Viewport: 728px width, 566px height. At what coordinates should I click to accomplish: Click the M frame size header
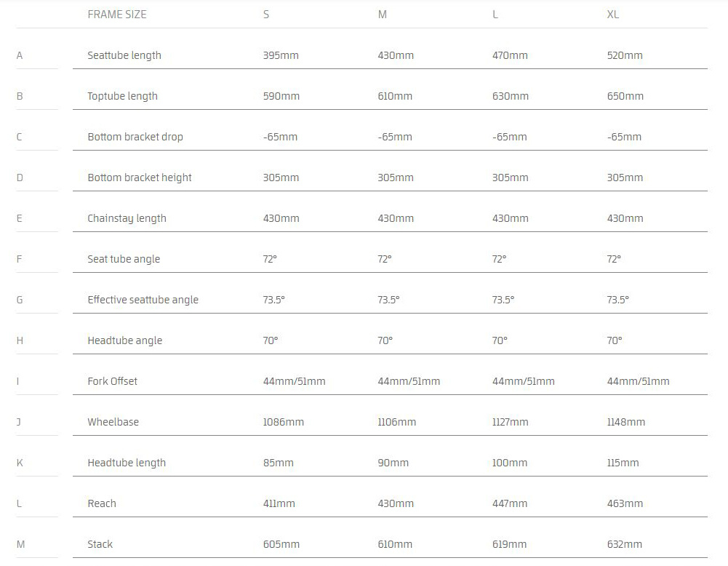pyautogui.click(x=383, y=15)
